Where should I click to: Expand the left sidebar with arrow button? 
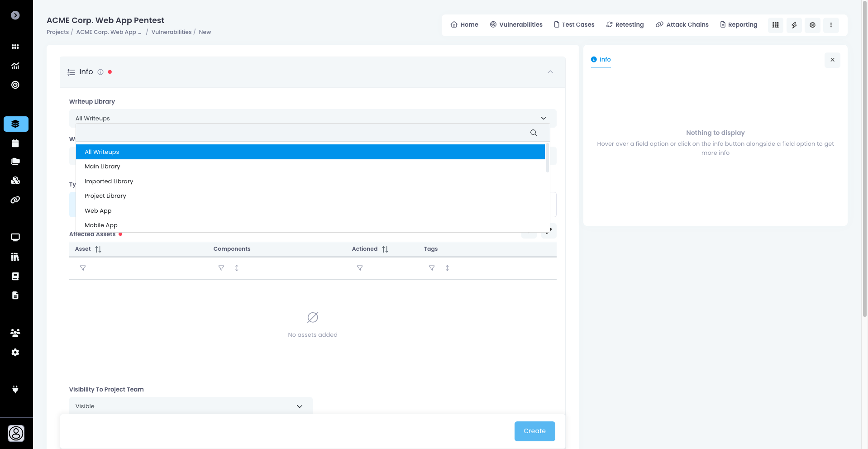click(x=15, y=15)
